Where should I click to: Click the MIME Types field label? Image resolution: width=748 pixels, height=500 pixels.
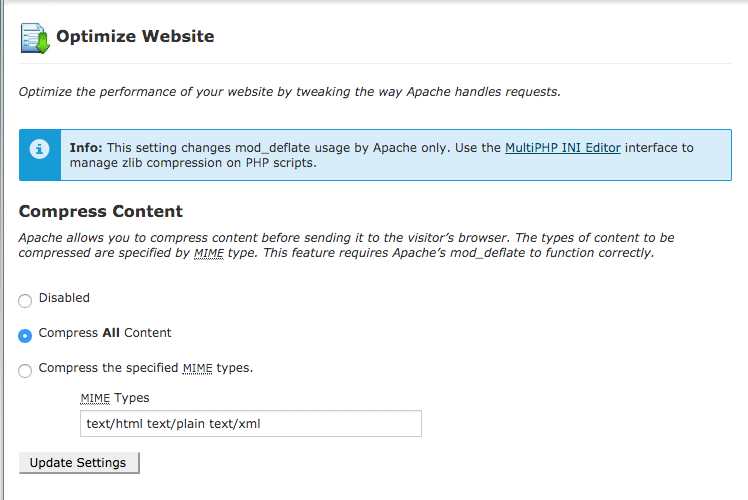(114, 398)
